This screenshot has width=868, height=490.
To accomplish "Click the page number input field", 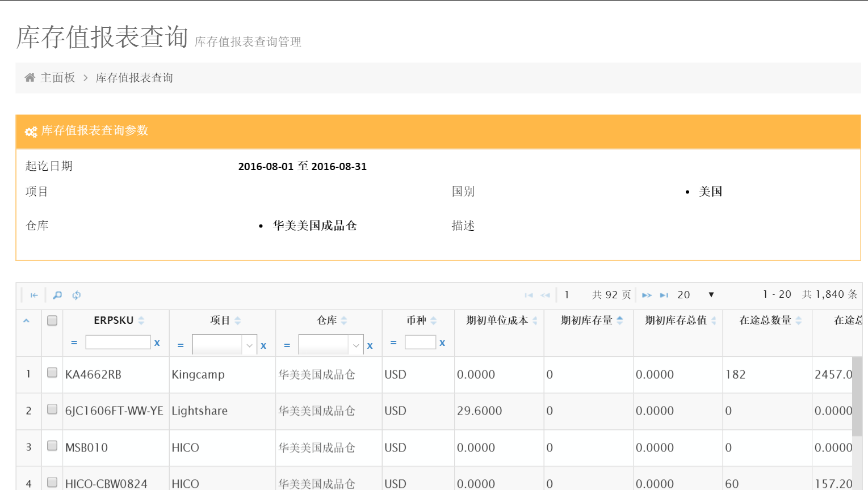I will pyautogui.click(x=573, y=295).
